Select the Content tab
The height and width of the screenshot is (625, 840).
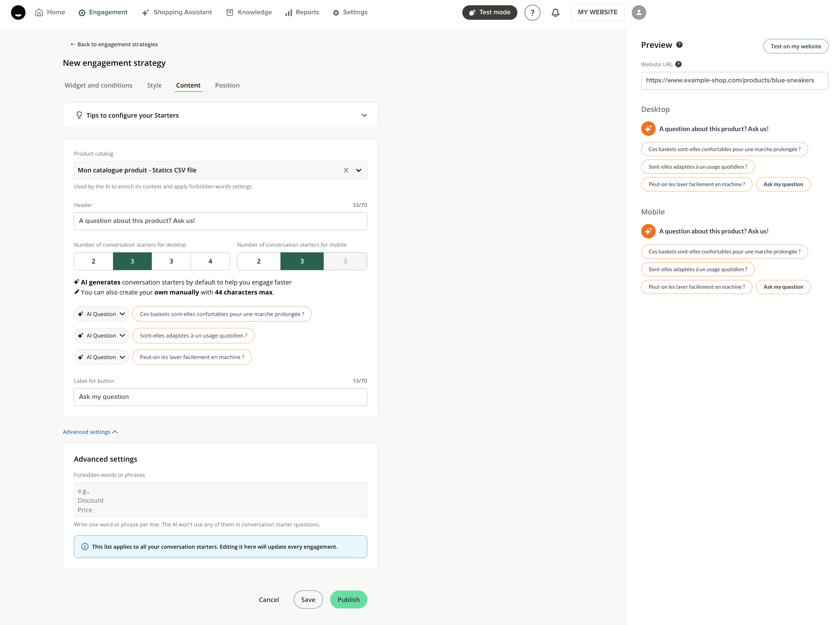tap(188, 86)
